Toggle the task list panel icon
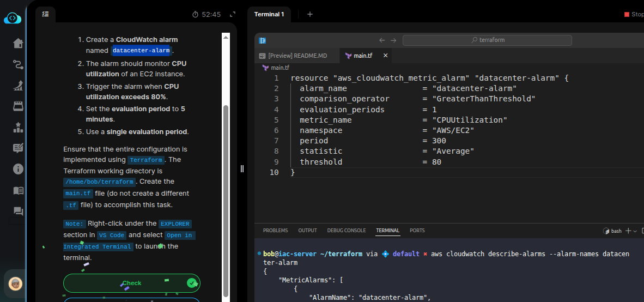The image size is (644, 302). point(45,14)
